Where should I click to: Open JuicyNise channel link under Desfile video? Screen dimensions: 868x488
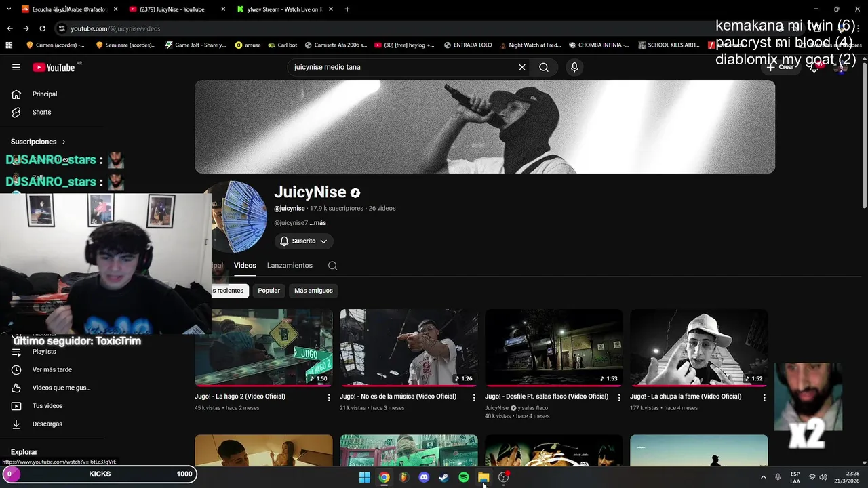pos(496,408)
